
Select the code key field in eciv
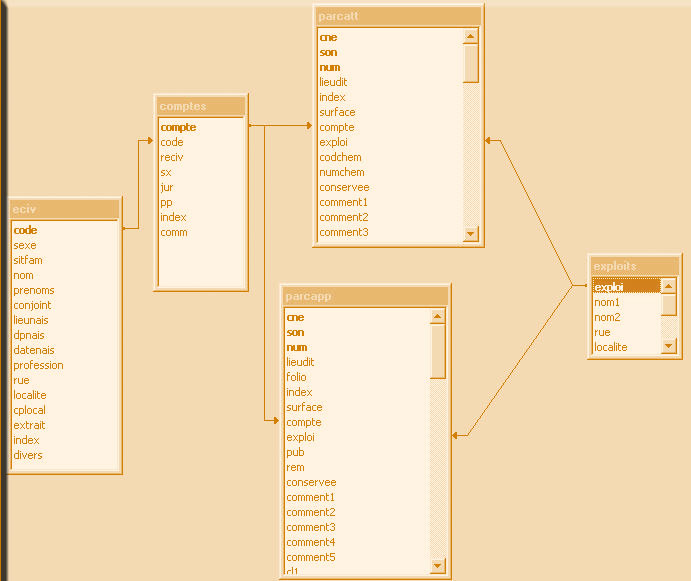(x=26, y=230)
